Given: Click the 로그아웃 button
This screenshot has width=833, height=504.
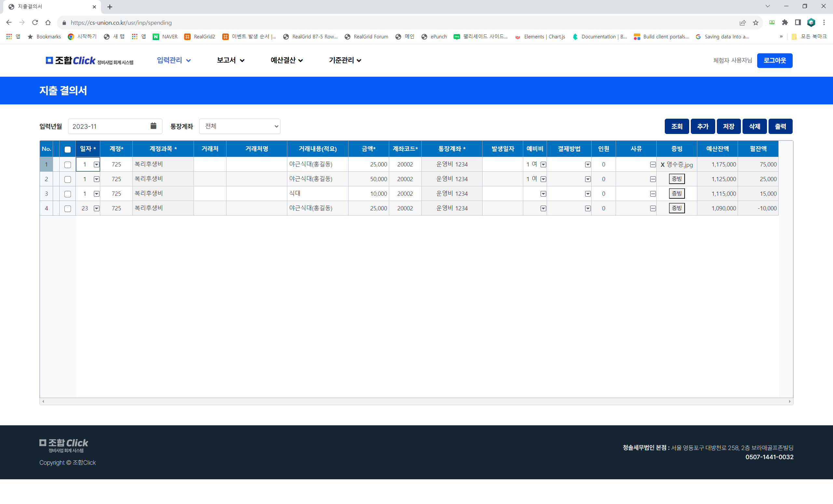Looking at the screenshot, I should (774, 60).
